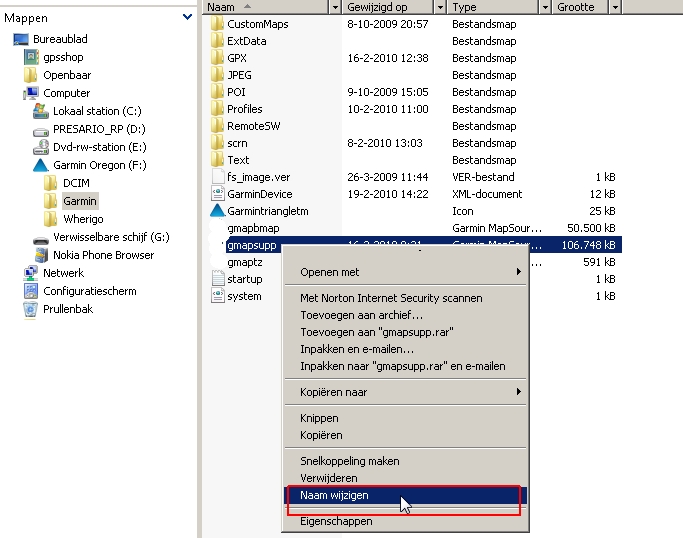683x538 pixels.
Task: Sort by the Grootte column header
Action: point(581,7)
